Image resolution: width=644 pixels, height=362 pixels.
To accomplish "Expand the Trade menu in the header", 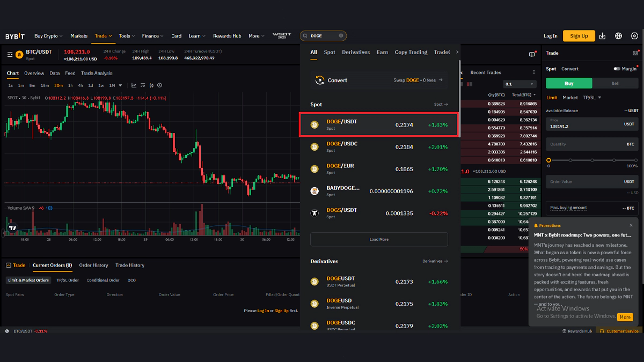I will pyautogui.click(x=103, y=36).
